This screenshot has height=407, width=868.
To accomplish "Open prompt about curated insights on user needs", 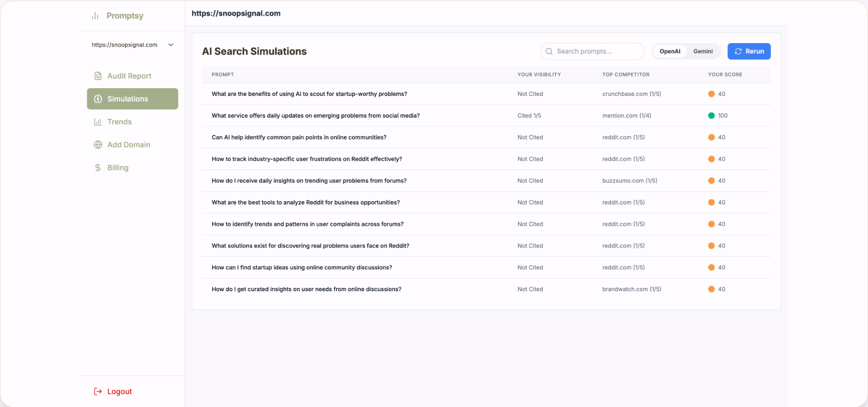I will [306, 289].
